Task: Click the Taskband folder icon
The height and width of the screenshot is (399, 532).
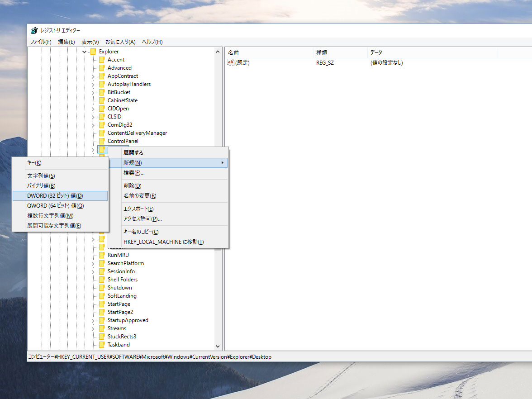Action: click(102, 345)
